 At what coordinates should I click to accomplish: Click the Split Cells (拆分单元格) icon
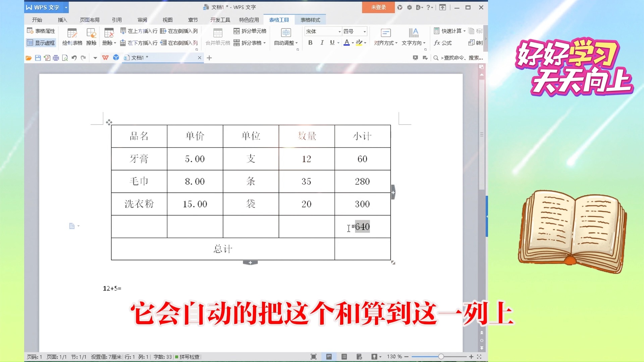coord(236,31)
